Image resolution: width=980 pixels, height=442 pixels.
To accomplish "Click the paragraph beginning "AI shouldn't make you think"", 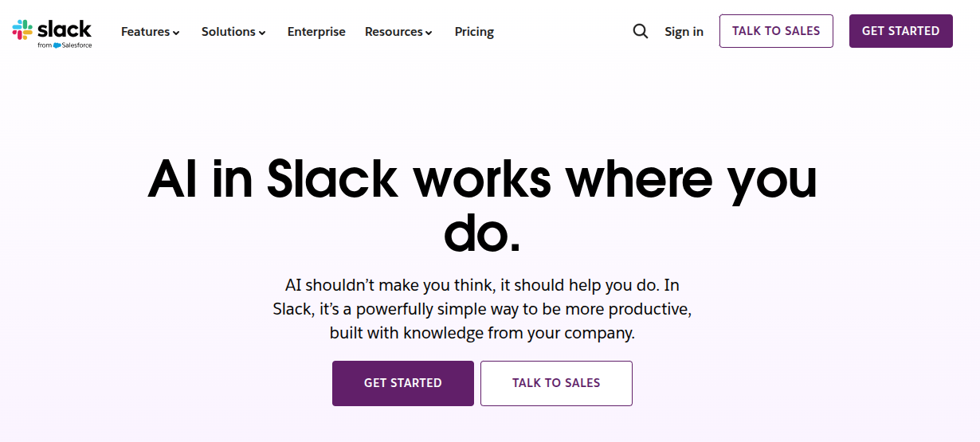I will (x=482, y=309).
